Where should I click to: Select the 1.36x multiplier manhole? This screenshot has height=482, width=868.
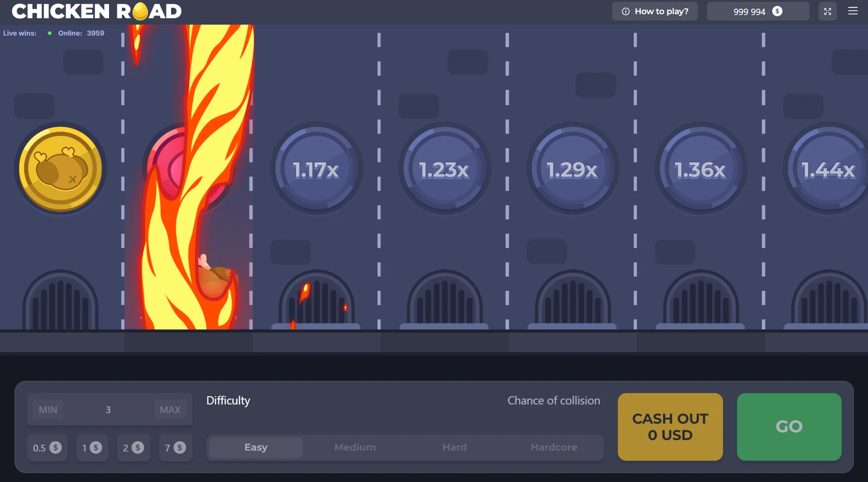pos(701,169)
